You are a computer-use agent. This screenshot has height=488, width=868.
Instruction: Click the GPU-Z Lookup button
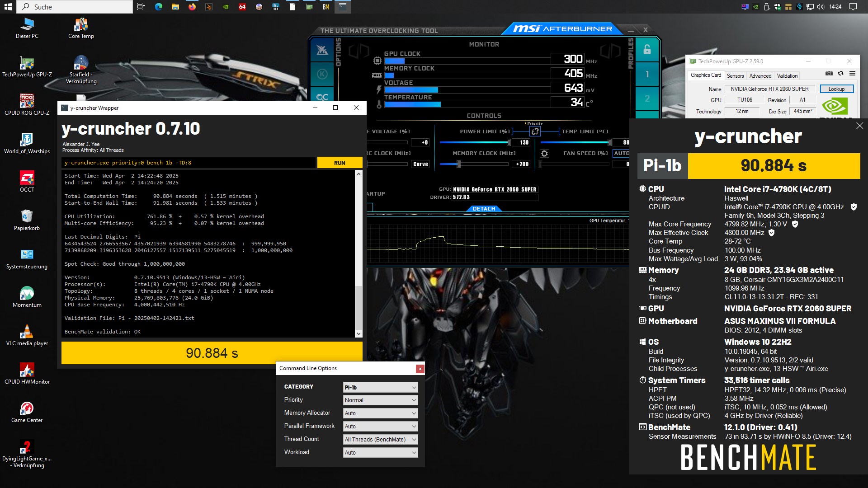836,89
